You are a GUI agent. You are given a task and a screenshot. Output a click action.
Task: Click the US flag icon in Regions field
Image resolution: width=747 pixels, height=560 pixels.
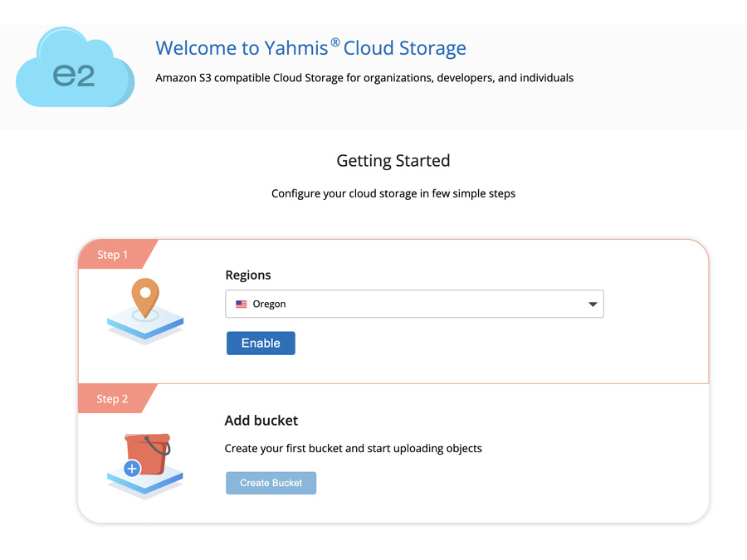(x=242, y=304)
